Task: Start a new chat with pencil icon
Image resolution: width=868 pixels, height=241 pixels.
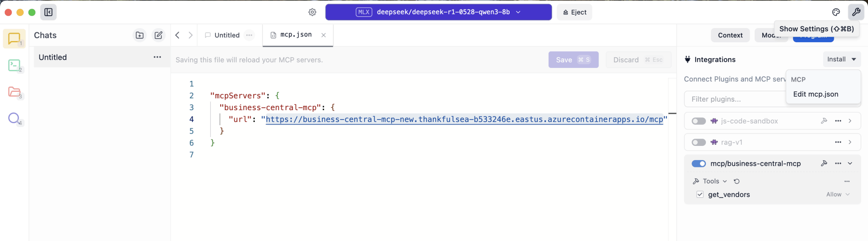Action: (158, 35)
